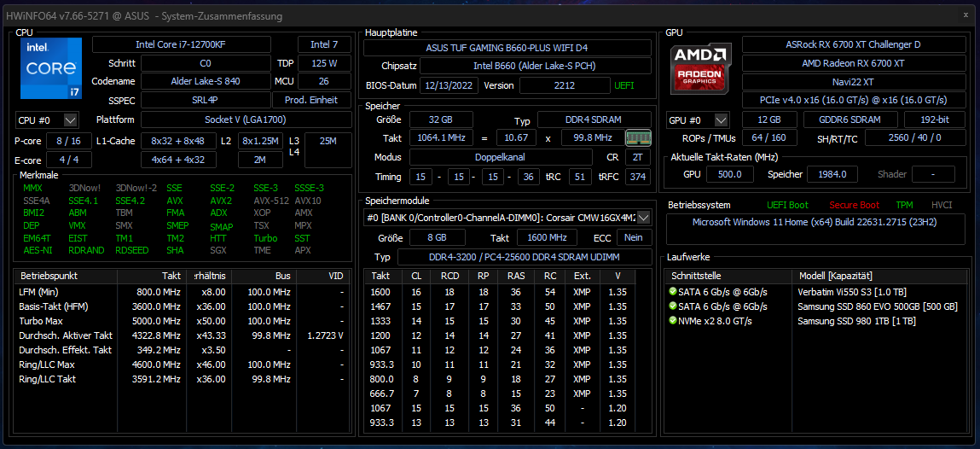Image resolution: width=980 pixels, height=449 pixels.
Task: Click green check icon of Verbatim Vi550 drive
Action: (672, 291)
